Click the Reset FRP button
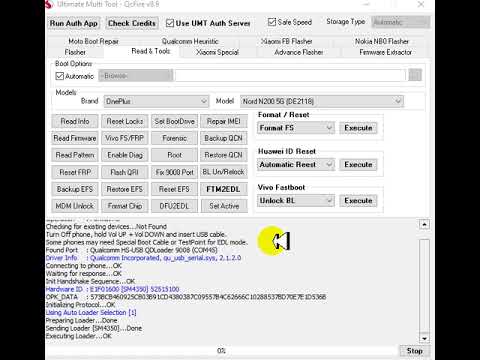This screenshot has height=360, width=480. 75,172
